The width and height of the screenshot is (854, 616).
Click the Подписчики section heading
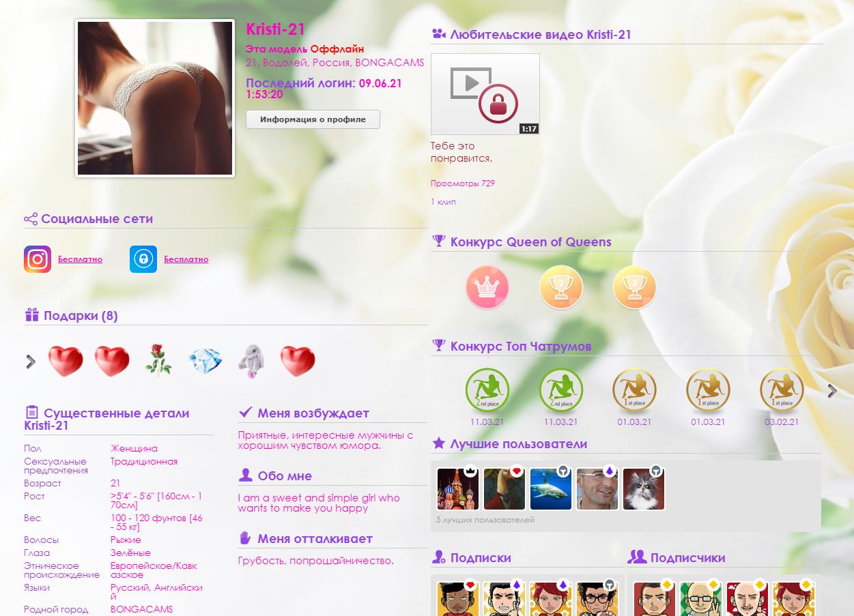click(688, 557)
